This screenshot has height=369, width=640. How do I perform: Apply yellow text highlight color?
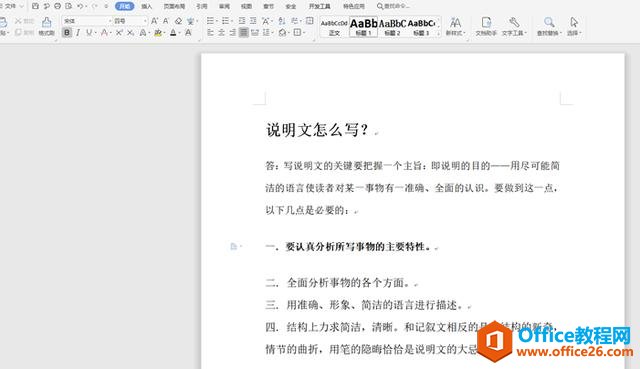158,33
